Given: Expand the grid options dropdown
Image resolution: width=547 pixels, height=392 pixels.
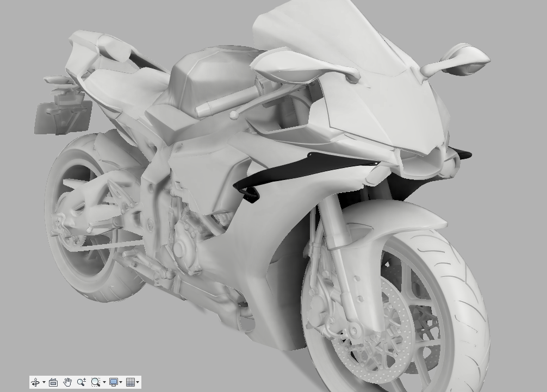Looking at the screenshot, I should pyautogui.click(x=138, y=382).
